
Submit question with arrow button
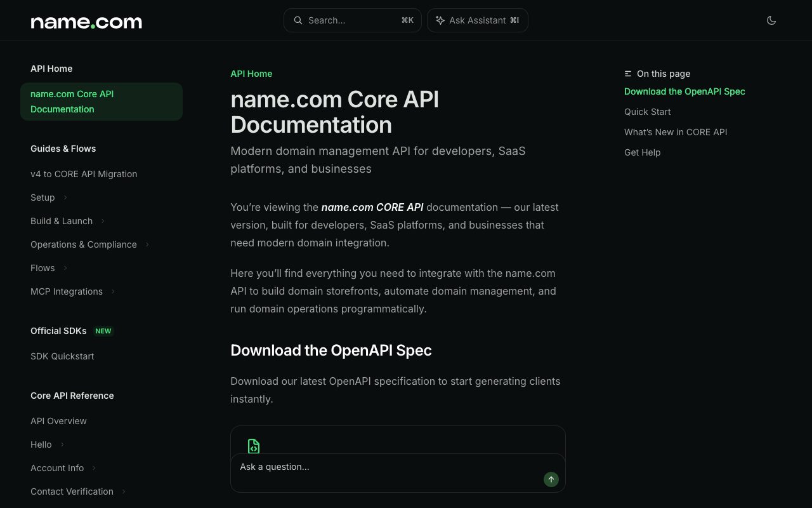coord(551,479)
